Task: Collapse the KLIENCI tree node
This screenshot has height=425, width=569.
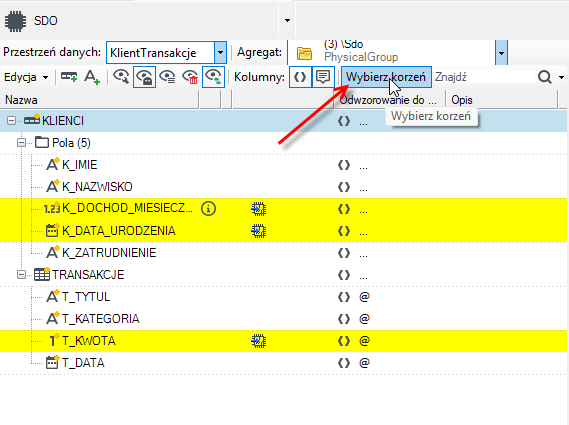Action: coord(12,120)
